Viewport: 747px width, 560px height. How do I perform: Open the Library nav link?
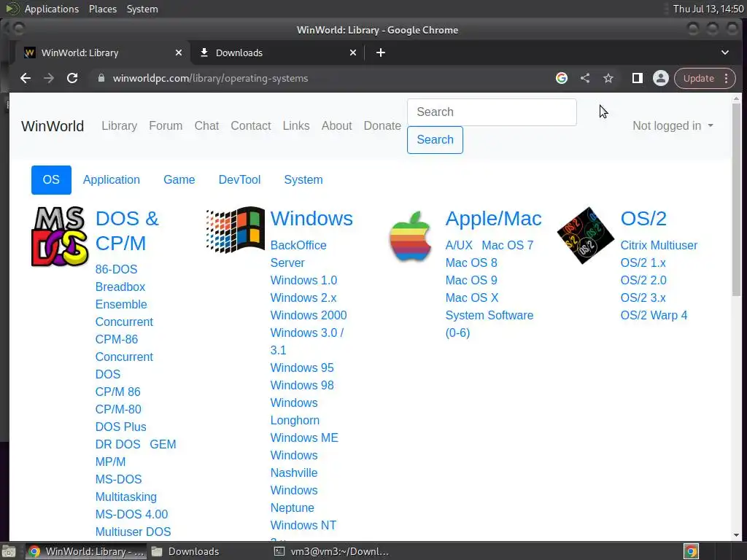pos(119,125)
